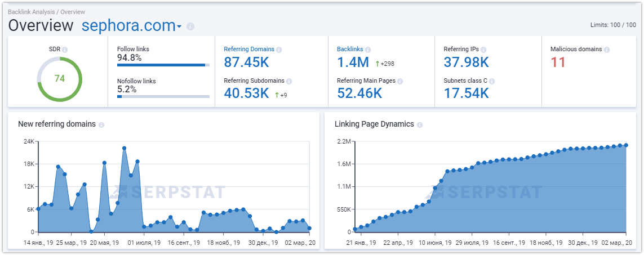Click the +9 subdomains change indicator

[x=281, y=95]
